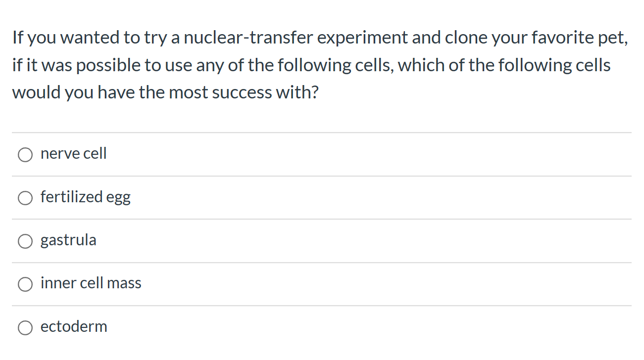Screen dimensions: 644x360
Task: Click the inner cell mass answer label
Action: tap(91, 283)
